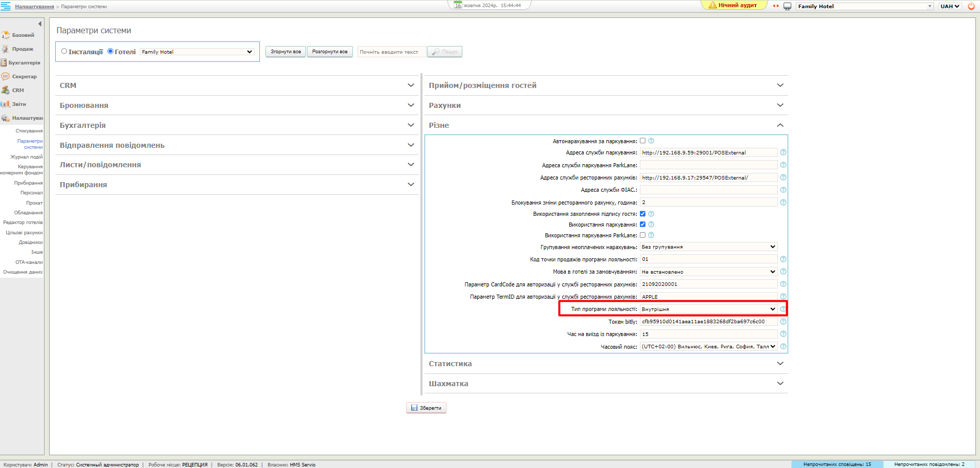Open the Звіти sidebar menu
Viewport: 980px width, 468px height.
[x=19, y=104]
